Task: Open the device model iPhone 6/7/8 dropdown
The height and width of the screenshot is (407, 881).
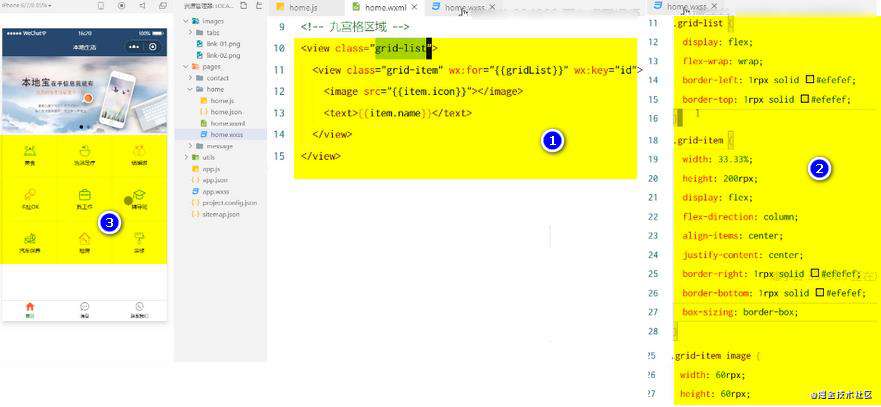Action: pos(26,5)
